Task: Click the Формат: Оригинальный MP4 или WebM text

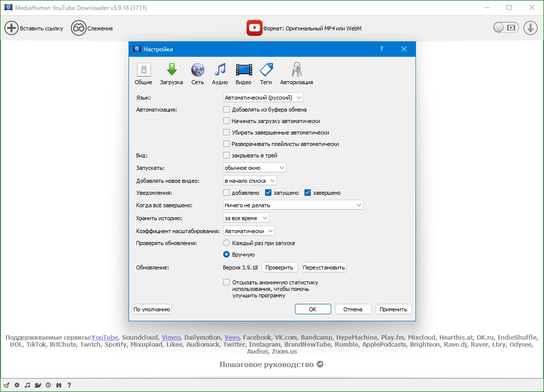Action: 312,28
